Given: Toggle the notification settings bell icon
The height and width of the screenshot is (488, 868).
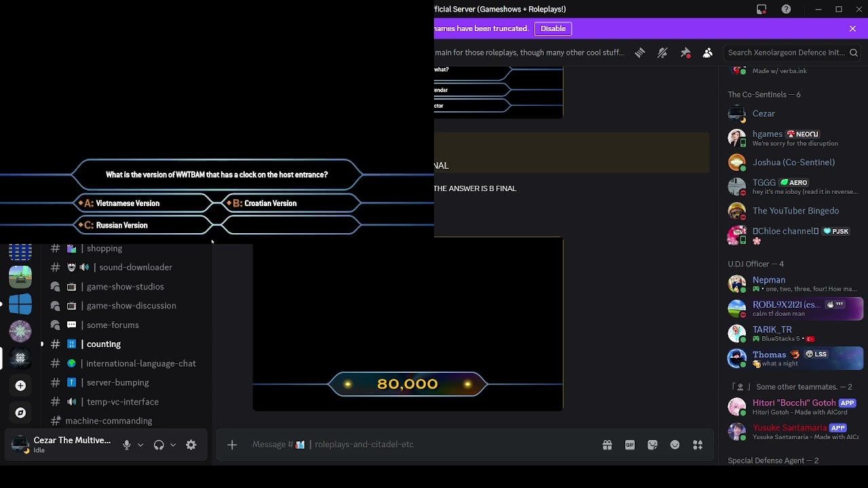Looking at the screenshot, I should 663,53.
